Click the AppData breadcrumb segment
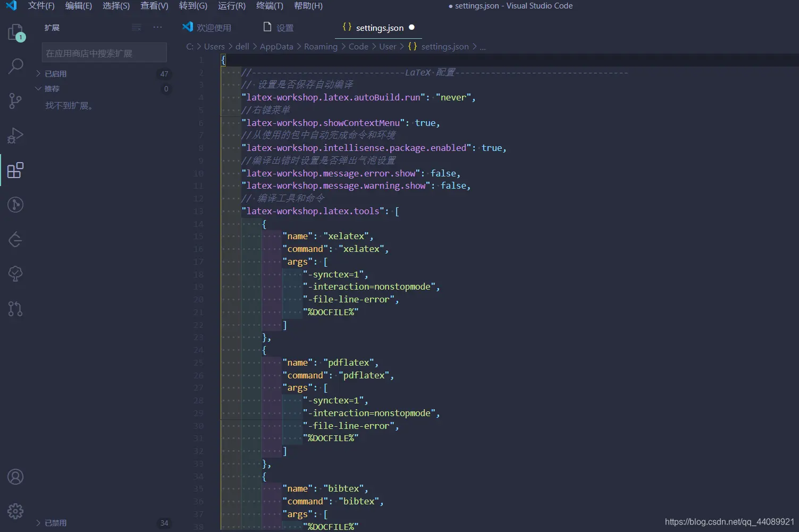The height and width of the screenshot is (532, 799). (276, 47)
